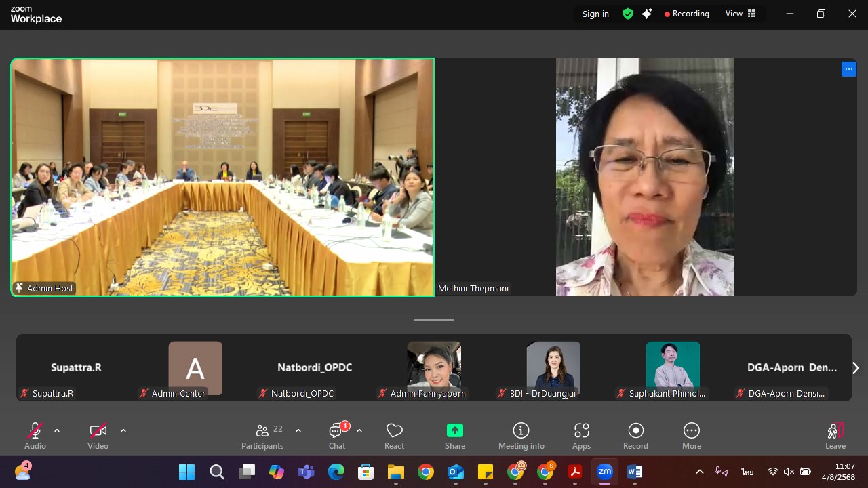868x488 pixels.
Task: Click the AI Companion sparkle icon
Action: [x=647, y=14]
